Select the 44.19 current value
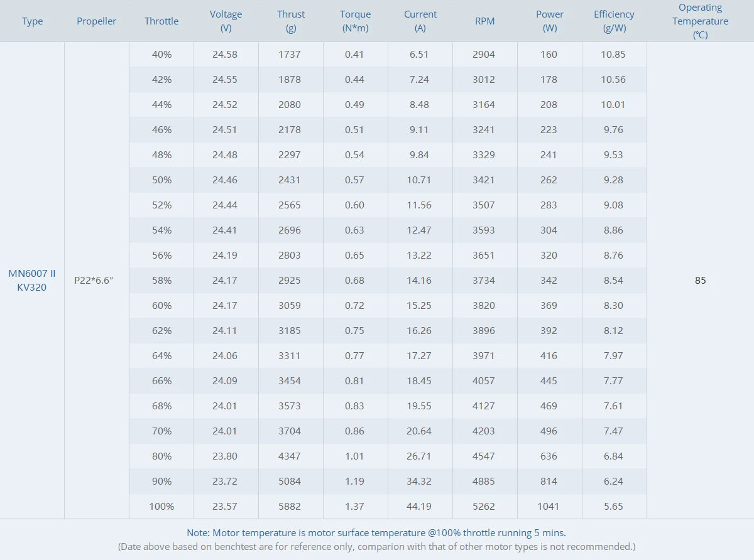The height and width of the screenshot is (560, 754). click(419, 507)
